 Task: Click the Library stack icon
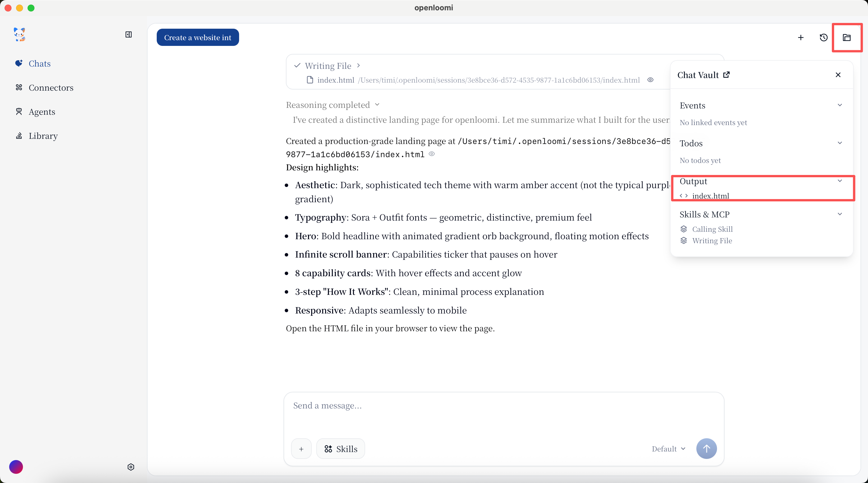point(19,136)
